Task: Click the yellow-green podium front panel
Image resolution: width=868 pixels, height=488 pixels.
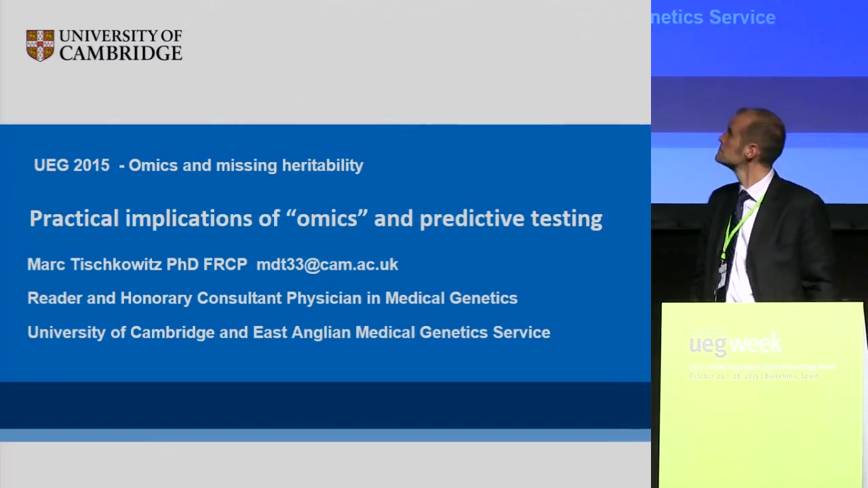Action: click(x=762, y=395)
